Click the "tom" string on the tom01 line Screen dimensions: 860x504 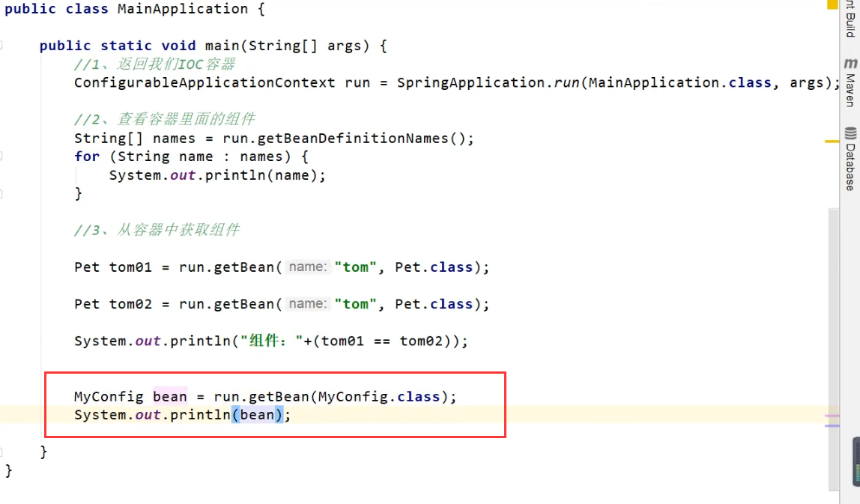click(x=356, y=267)
